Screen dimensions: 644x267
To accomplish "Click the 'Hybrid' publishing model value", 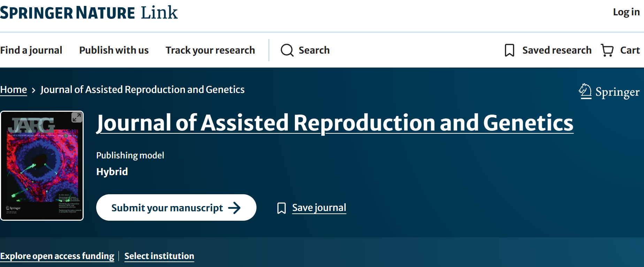I will coord(112,172).
